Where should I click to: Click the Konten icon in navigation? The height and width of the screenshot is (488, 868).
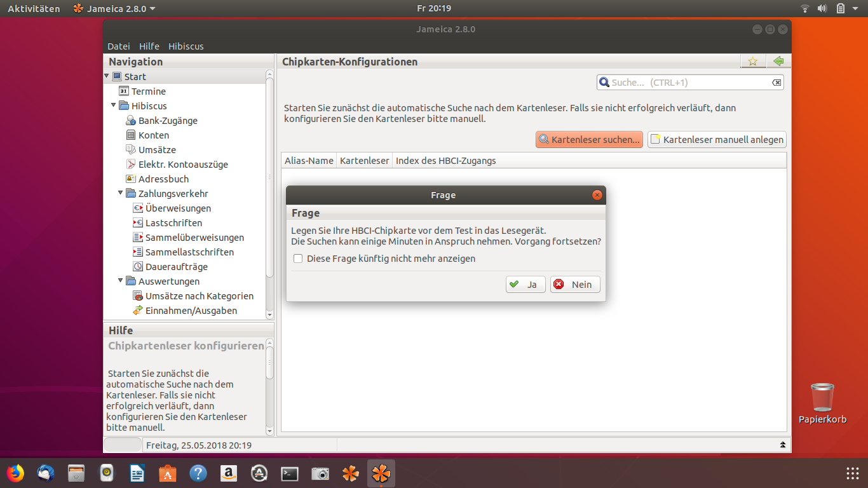[131, 135]
